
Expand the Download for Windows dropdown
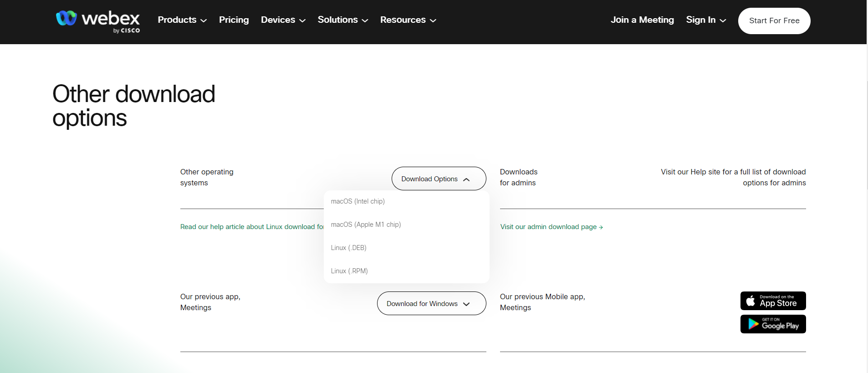point(432,303)
